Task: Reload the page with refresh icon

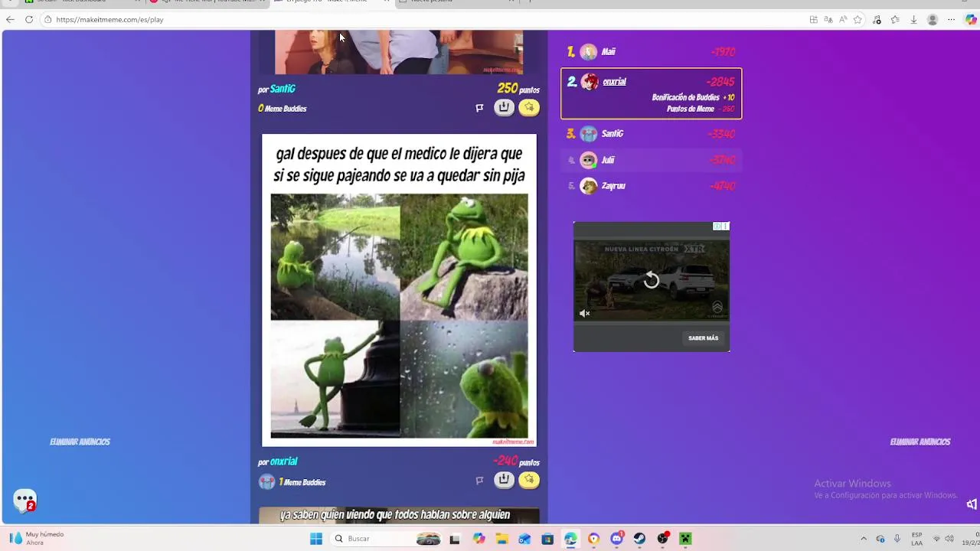Action: click(29, 19)
